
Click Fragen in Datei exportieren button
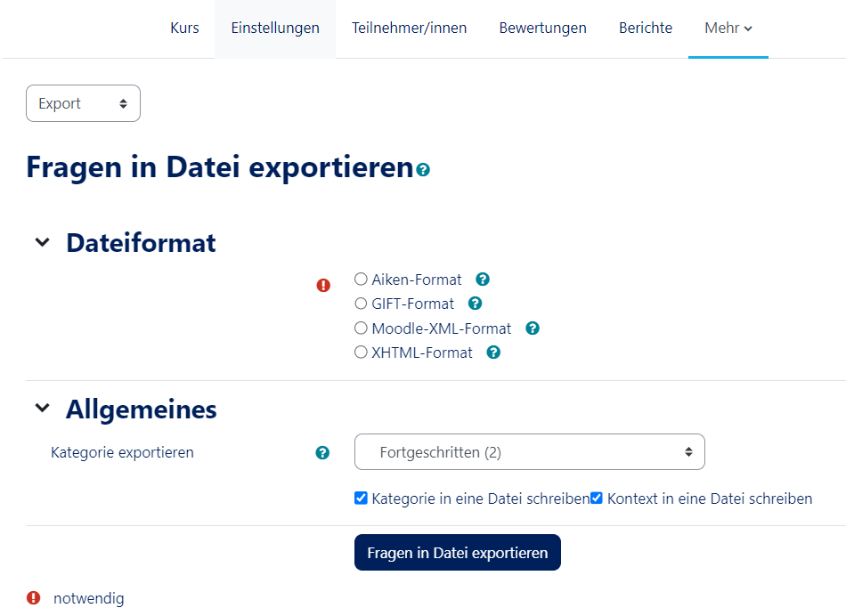[x=457, y=553]
